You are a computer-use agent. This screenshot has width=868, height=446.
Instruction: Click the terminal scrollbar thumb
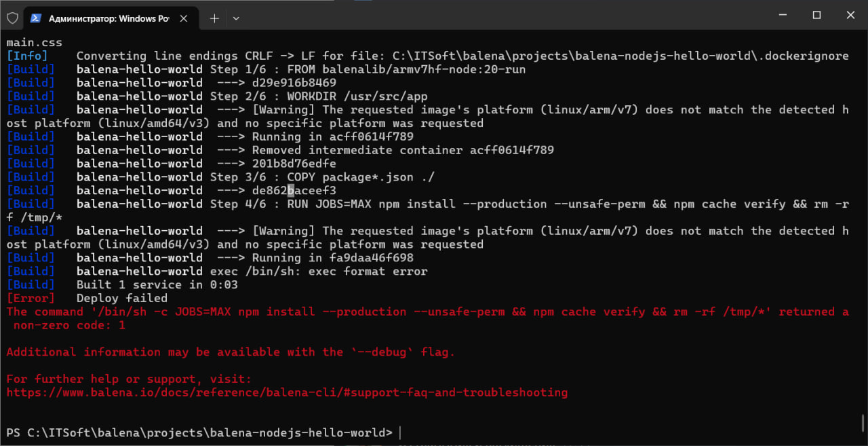tap(863, 422)
